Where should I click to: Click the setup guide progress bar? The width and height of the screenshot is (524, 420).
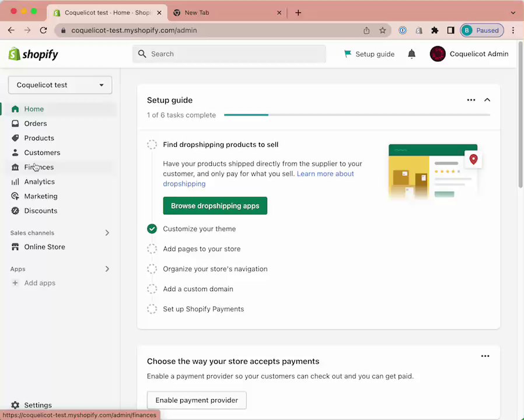click(357, 115)
